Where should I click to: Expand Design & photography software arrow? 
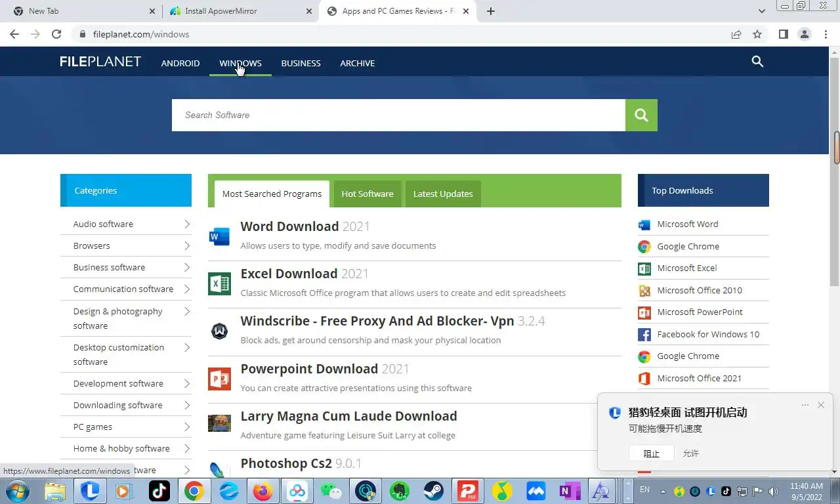187,312
